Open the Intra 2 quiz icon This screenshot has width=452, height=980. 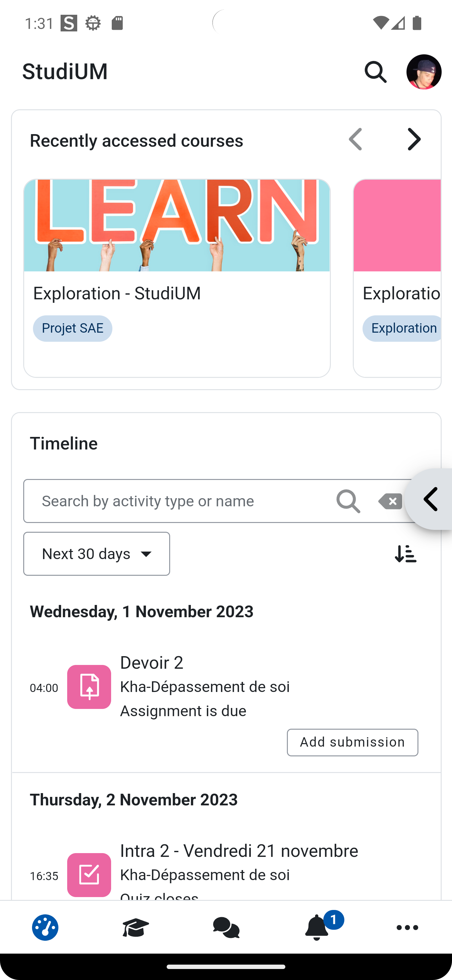click(89, 875)
